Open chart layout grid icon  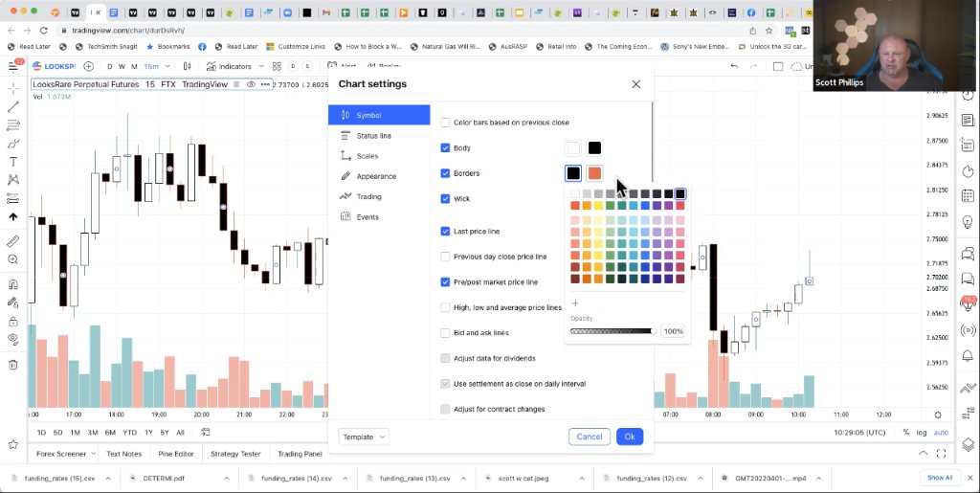point(277,66)
